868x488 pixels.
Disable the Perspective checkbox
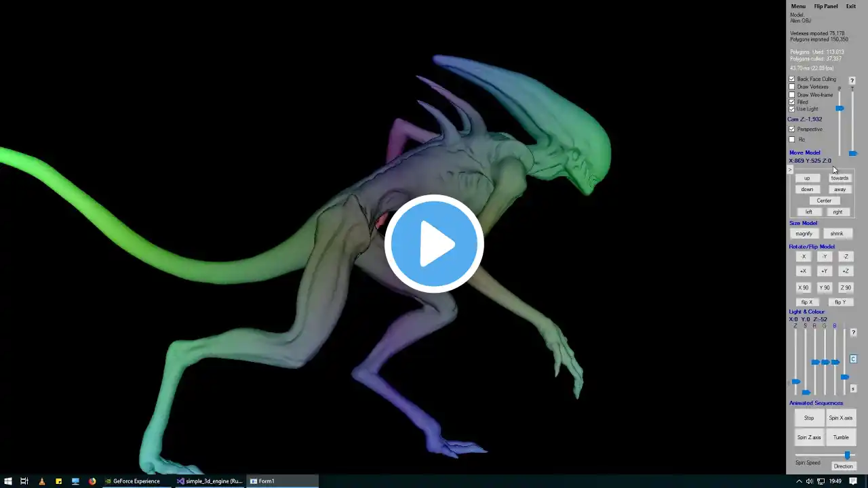click(x=791, y=129)
